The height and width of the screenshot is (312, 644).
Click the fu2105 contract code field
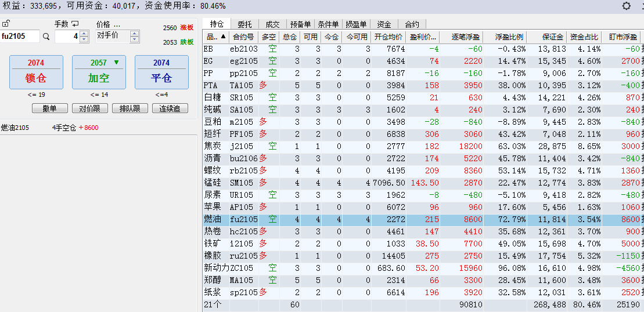pos(20,37)
